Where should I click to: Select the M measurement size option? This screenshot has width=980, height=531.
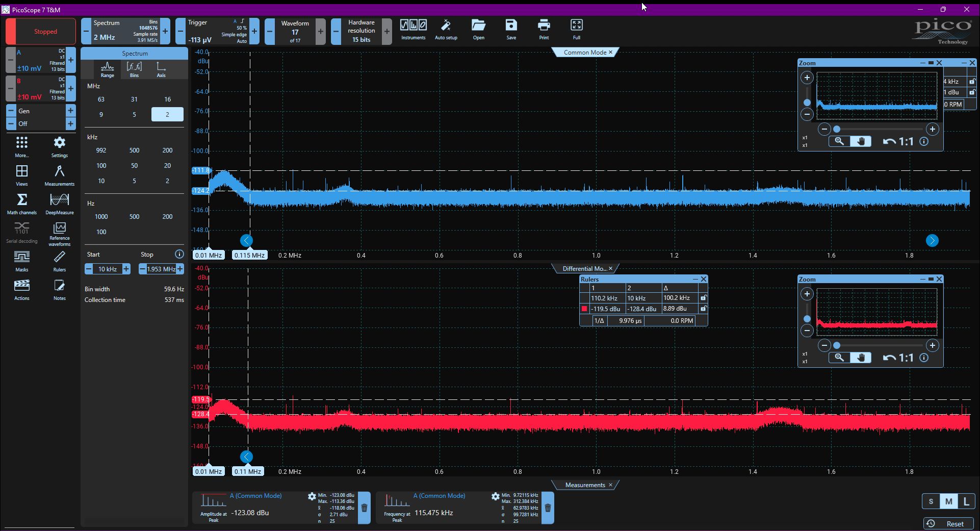click(948, 501)
